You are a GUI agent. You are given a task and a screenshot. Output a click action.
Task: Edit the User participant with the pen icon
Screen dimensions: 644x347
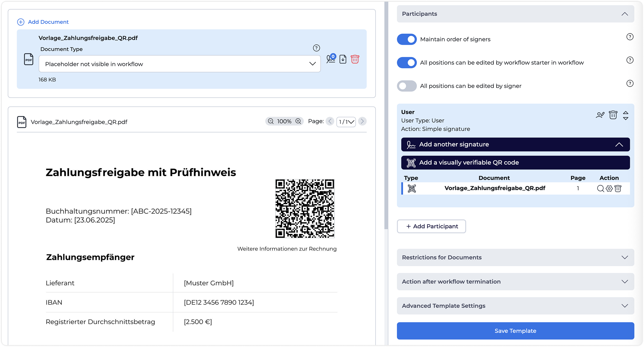coord(600,115)
